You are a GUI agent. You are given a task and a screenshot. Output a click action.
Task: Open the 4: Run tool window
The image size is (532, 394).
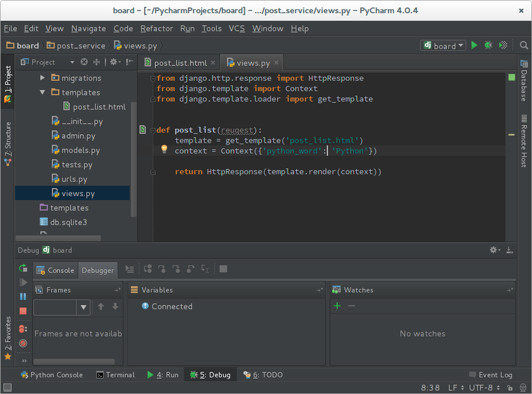[x=163, y=375]
